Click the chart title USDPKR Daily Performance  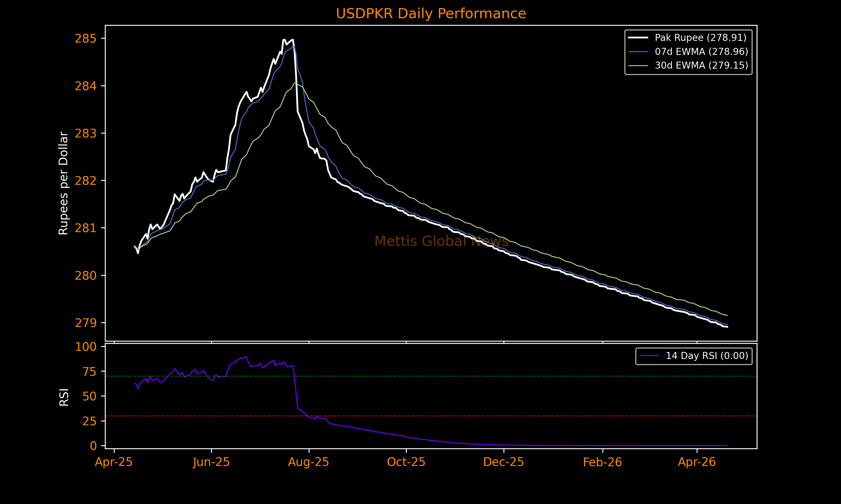[x=431, y=14]
